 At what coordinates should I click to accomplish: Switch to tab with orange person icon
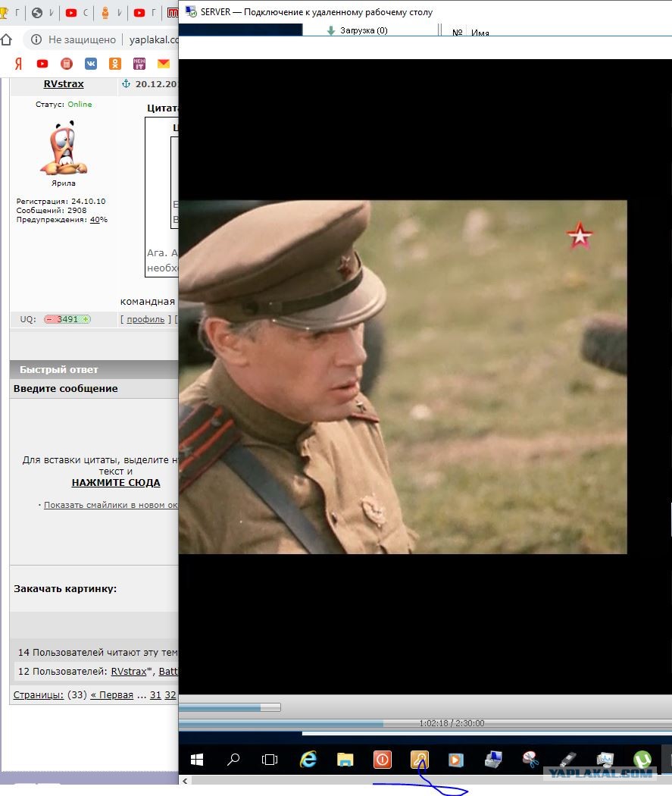point(105,13)
